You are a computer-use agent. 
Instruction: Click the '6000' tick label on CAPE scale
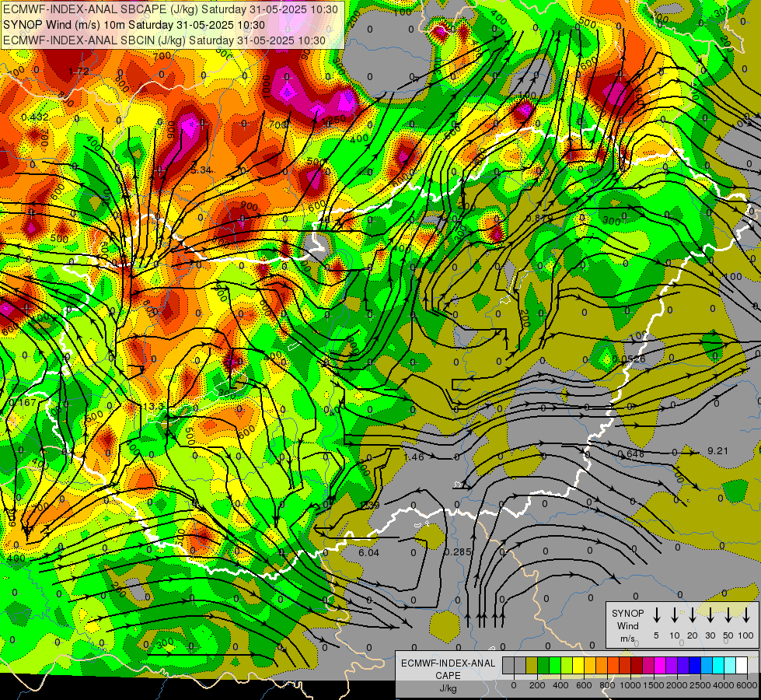(747, 685)
